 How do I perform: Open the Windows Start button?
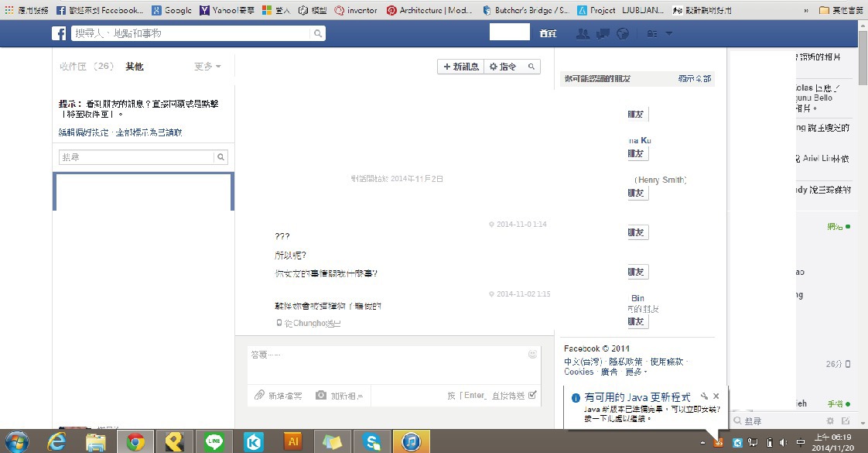[x=16, y=441]
